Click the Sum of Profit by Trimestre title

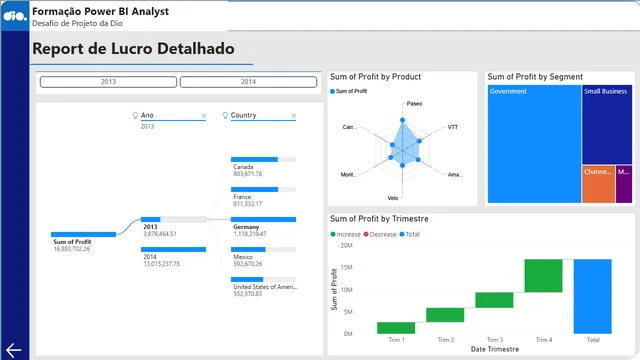[x=379, y=219]
